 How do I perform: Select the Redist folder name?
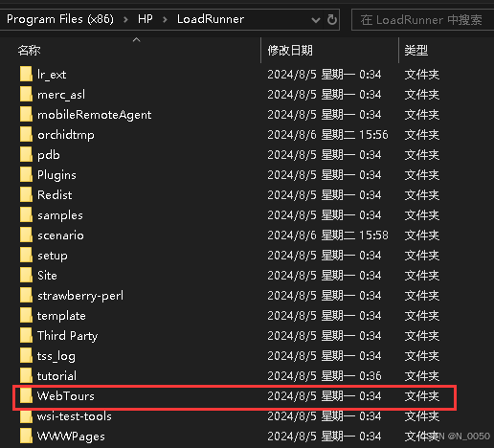tap(55, 195)
